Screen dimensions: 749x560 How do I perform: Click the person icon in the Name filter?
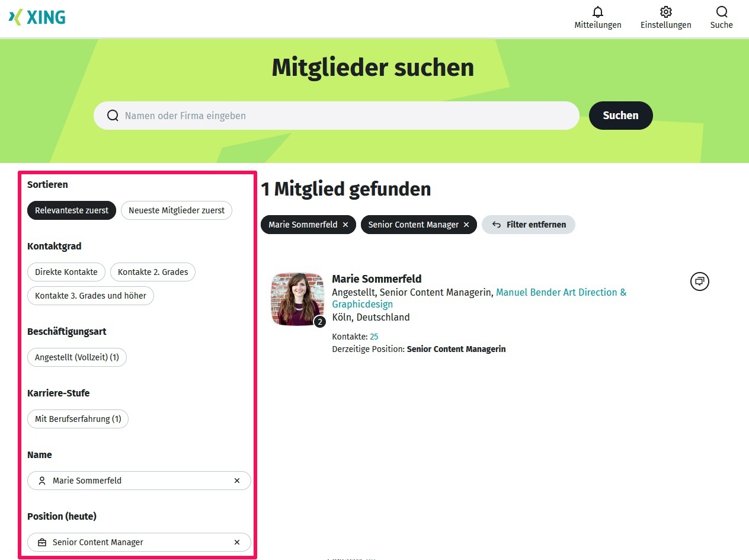pos(41,481)
